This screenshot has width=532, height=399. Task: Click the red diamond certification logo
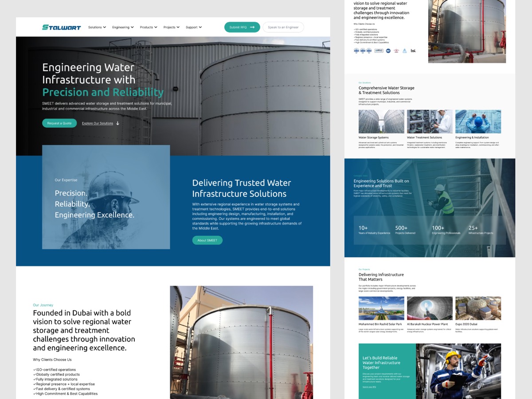pyautogui.click(x=396, y=51)
